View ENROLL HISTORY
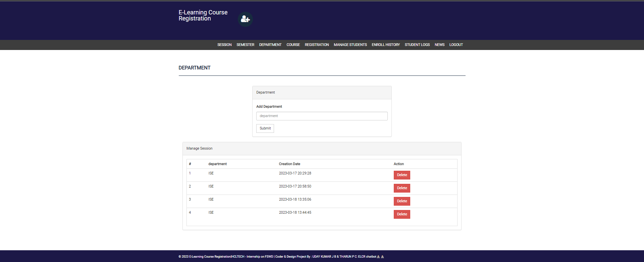Screen dimensions: 644x262 (386, 45)
